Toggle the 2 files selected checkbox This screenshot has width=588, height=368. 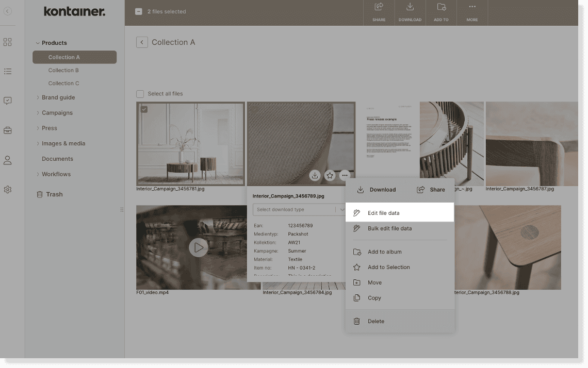click(138, 11)
